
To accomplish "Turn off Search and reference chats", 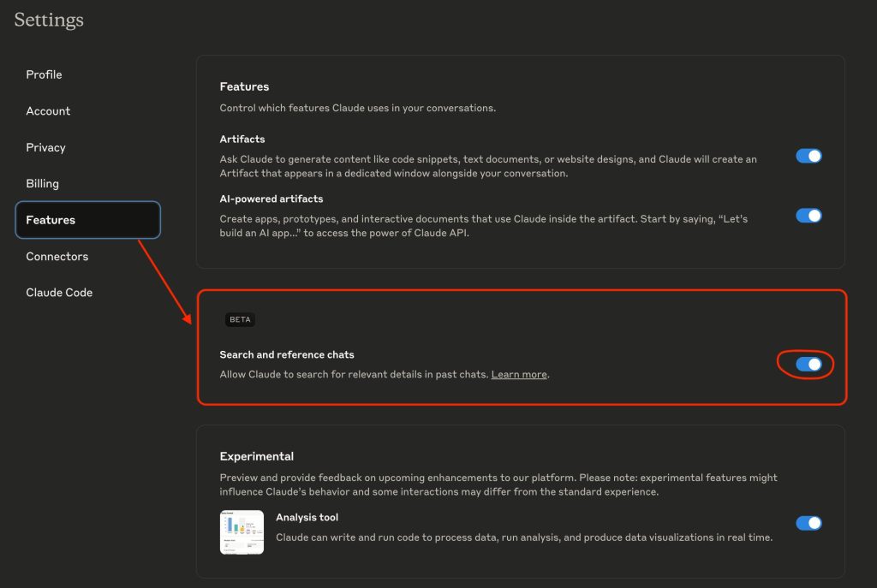I will [x=808, y=365].
